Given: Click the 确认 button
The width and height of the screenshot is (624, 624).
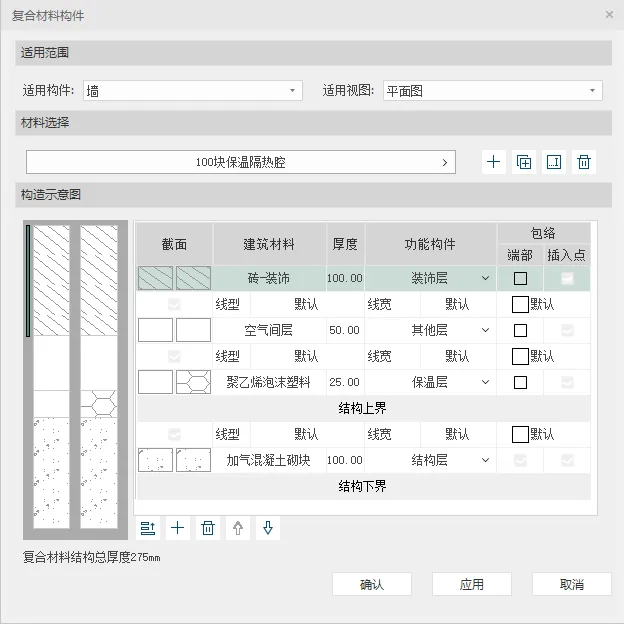Looking at the screenshot, I should (372, 584).
